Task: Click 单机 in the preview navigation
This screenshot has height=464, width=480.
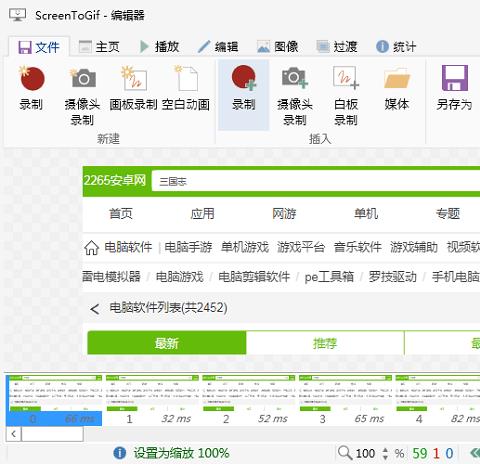Action: [x=366, y=213]
